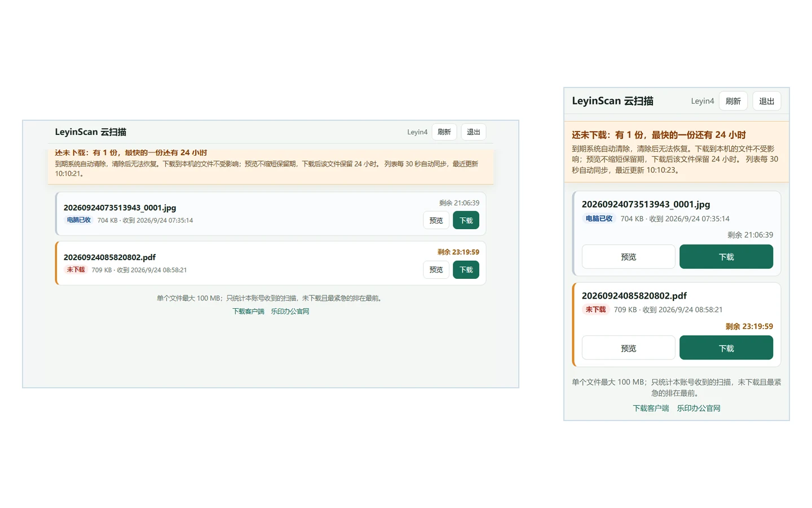Viewport: 812px width, 508px height.
Task: Click 剩余 23:19:59 countdown in the wide view
Action: (x=458, y=252)
